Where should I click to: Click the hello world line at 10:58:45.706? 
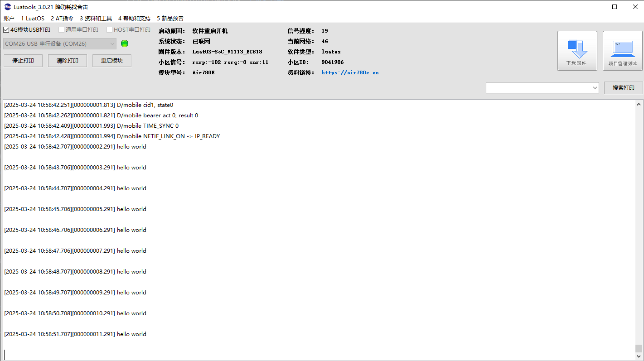(x=75, y=209)
